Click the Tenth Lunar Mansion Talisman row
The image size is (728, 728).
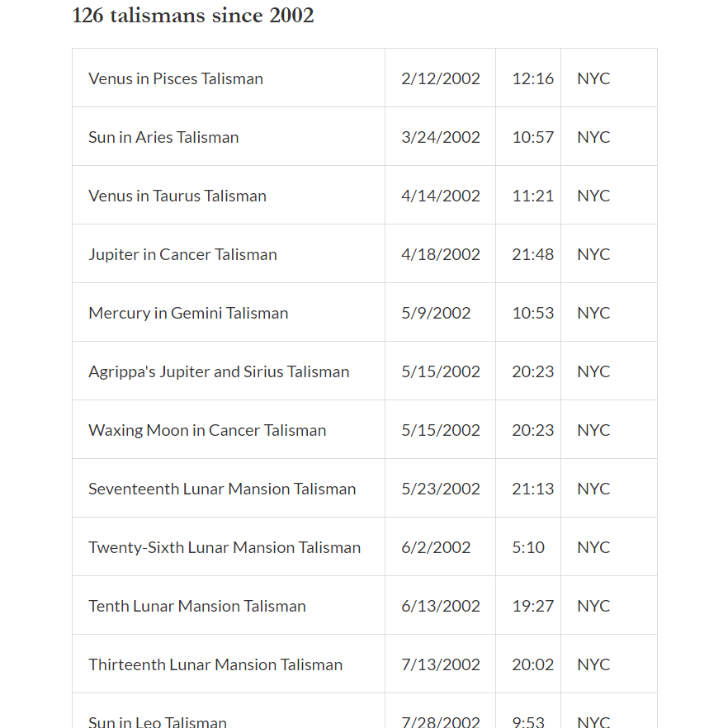click(x=197, y=606)
